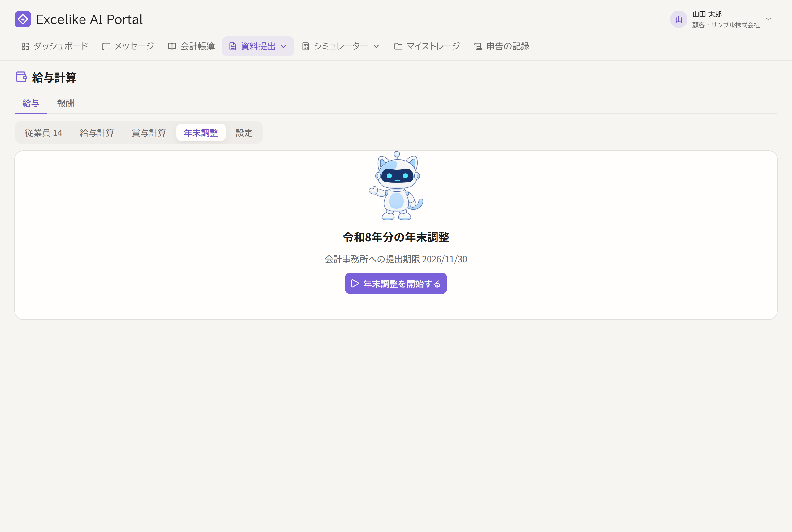
Task: Click the Excelike AI Portal title text
Action: [x=89, y=19]
